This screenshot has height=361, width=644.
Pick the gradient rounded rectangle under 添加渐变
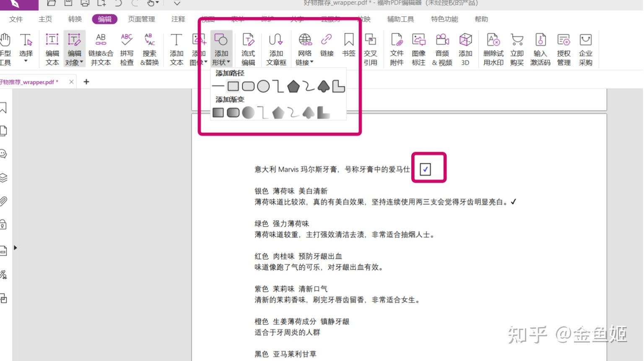[x=233, y=112]
